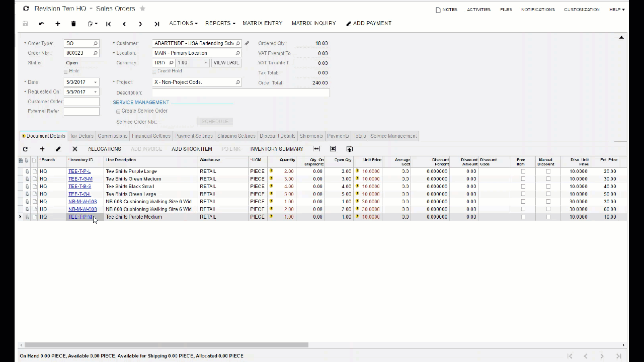
Task: Open the Date calendar dropdown
Action: [x=95, y=82]
